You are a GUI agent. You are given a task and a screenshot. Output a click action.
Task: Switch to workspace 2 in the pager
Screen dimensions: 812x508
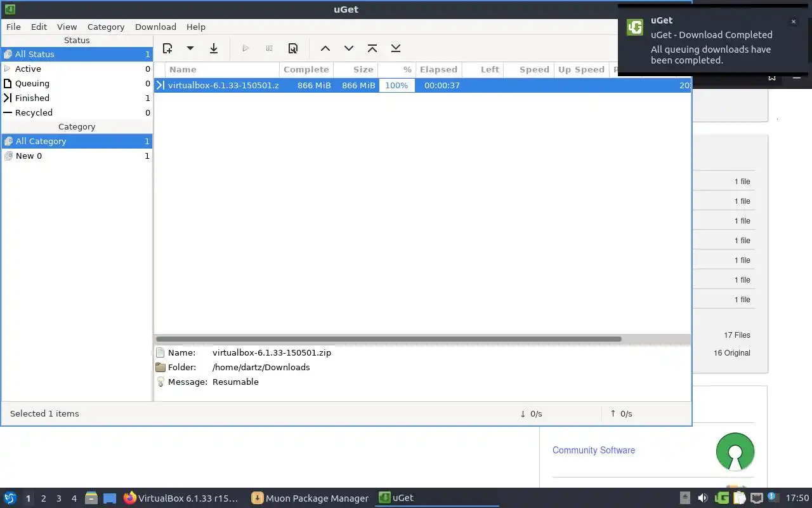point(43,498)
